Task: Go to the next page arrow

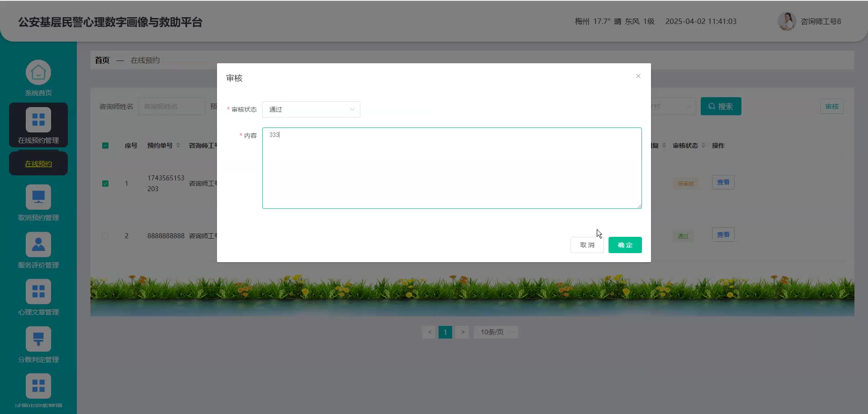Action: 462,332
